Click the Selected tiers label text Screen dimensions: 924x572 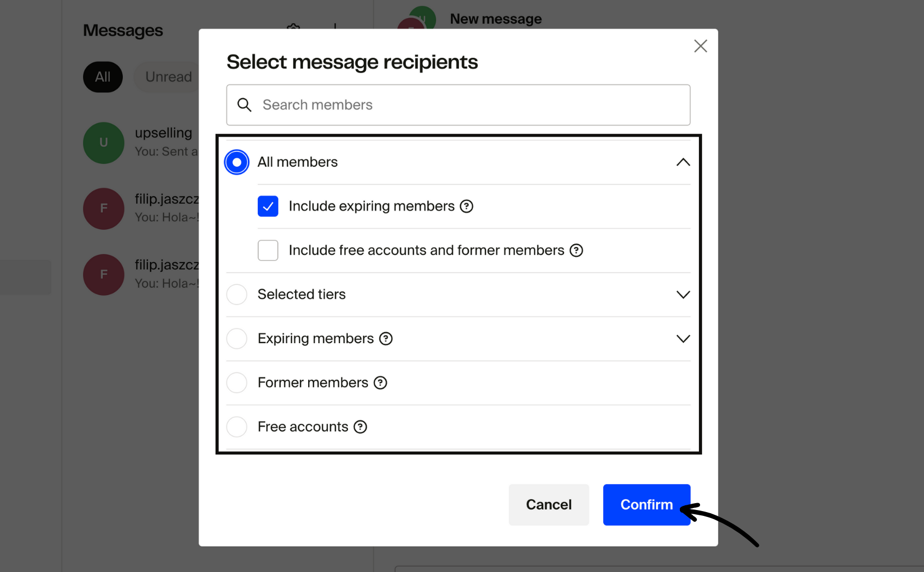pyautogui.click(x=301, y=294)
